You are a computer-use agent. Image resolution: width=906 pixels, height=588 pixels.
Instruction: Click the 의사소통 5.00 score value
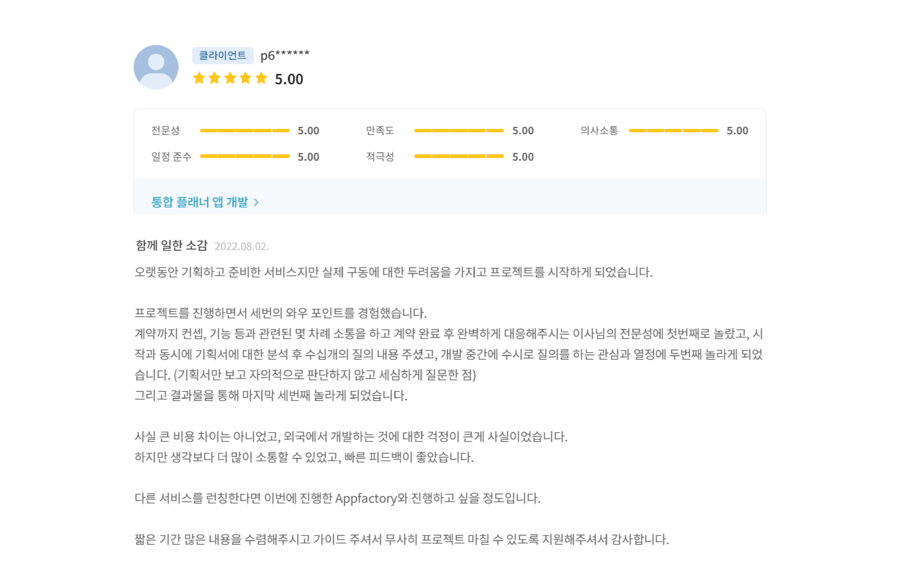click(x=738, y=131)
